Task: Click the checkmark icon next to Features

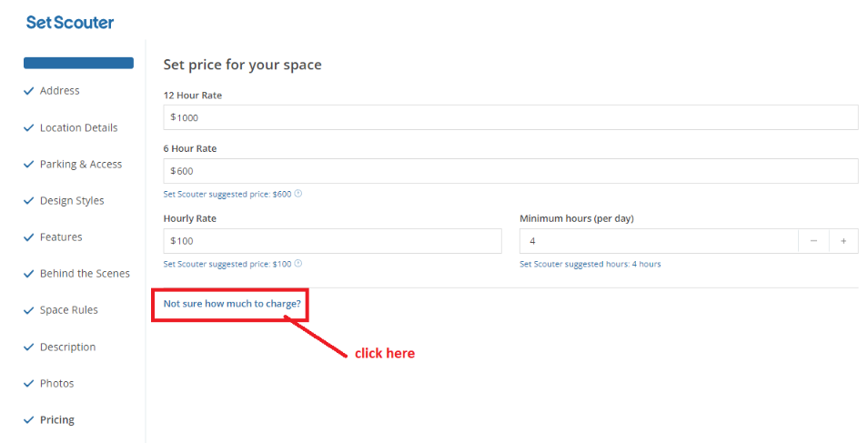Action: point(29,237)
